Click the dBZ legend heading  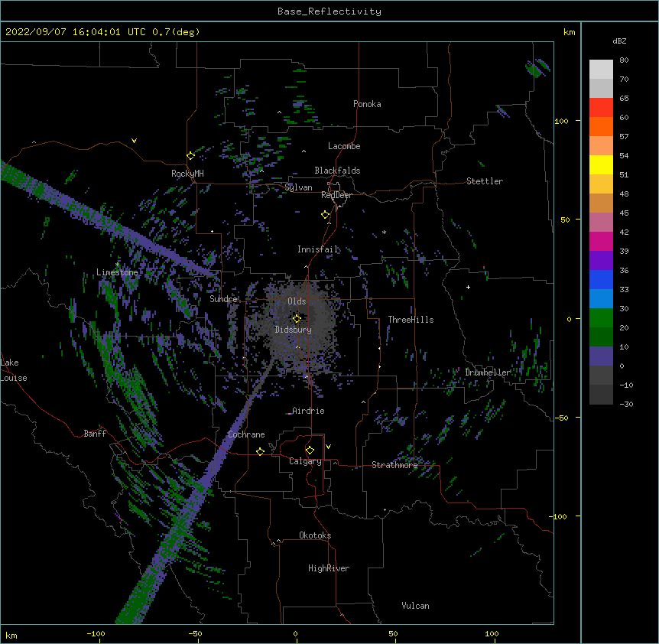click(x=619, y=41)
